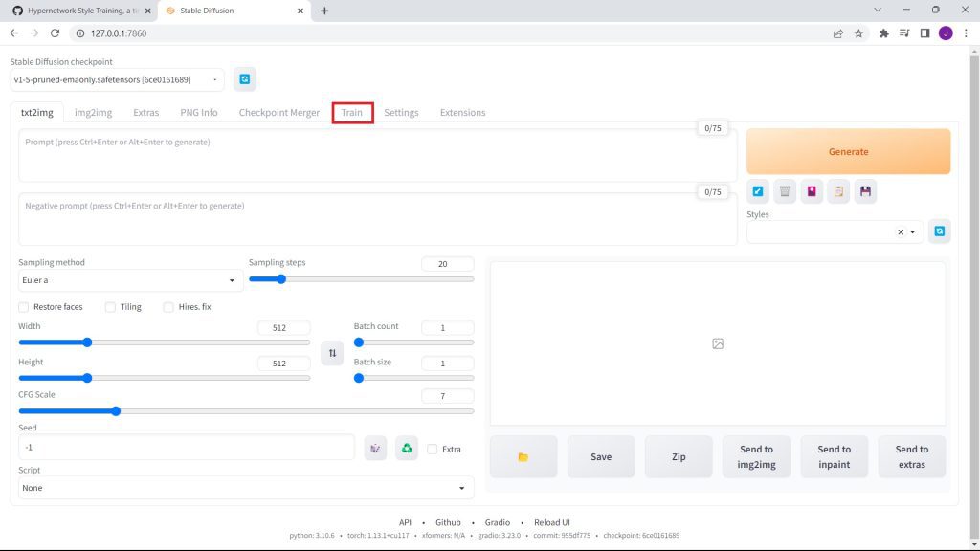Open the img2img tab
Screen dimensions: 980x551
93,113
